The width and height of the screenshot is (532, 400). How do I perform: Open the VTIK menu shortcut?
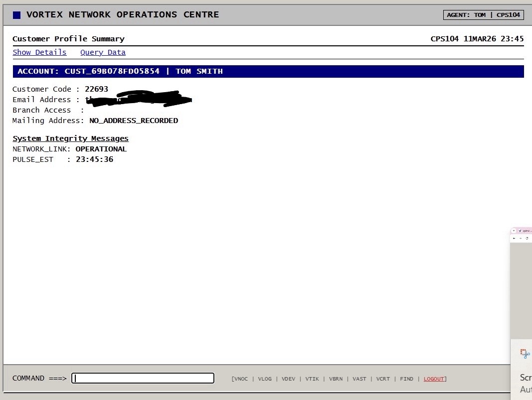(312, 379)
